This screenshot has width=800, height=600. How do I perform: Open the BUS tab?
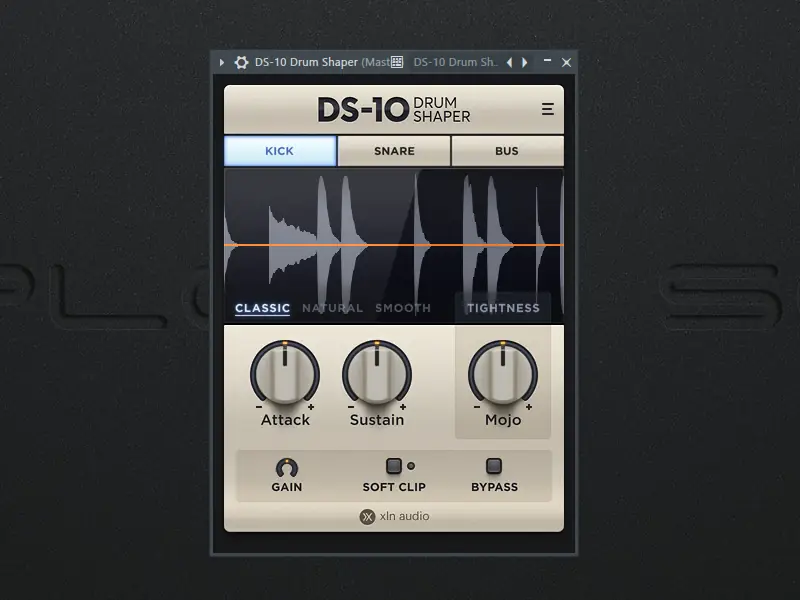pyautogui.click(x=506, y=151)
